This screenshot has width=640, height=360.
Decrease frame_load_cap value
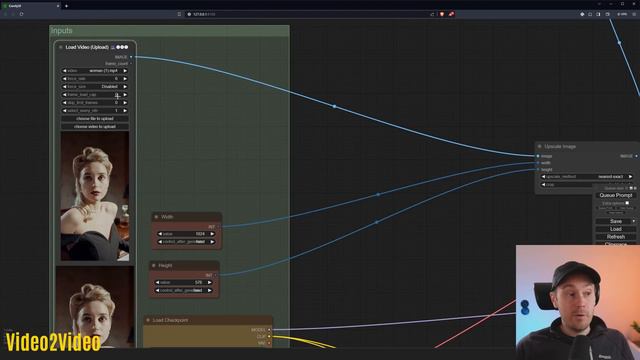coord(64,95)
